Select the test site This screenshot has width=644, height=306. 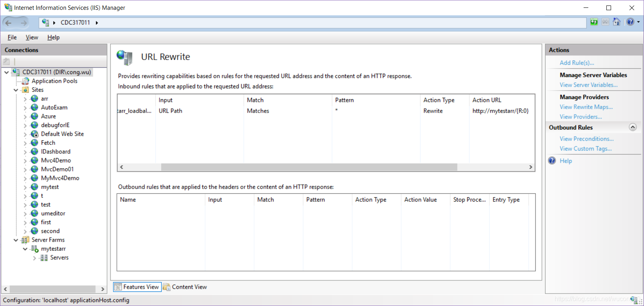click(x=46, y=205)
